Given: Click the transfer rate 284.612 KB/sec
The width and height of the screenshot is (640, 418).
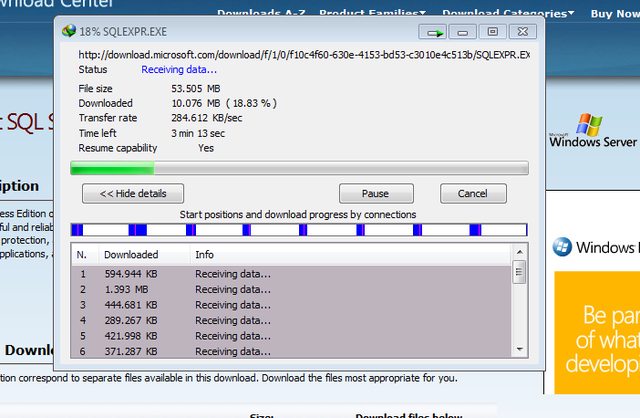Looking at the screenshot, I should click(x=207, y=118).
